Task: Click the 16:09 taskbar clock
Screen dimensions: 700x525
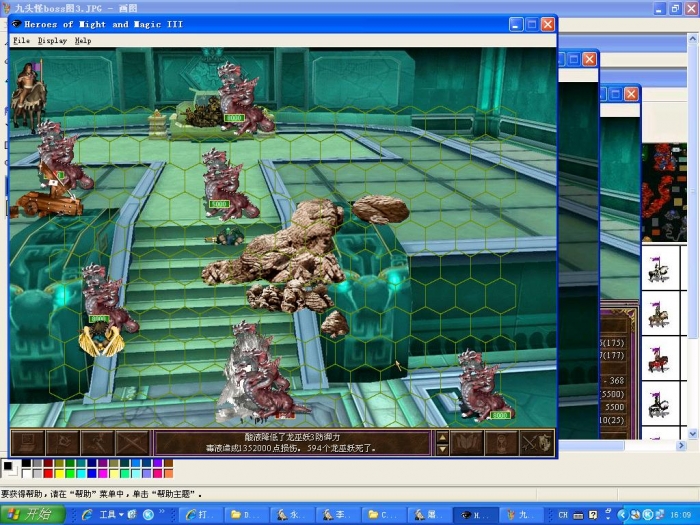Action: pos(680,515)
